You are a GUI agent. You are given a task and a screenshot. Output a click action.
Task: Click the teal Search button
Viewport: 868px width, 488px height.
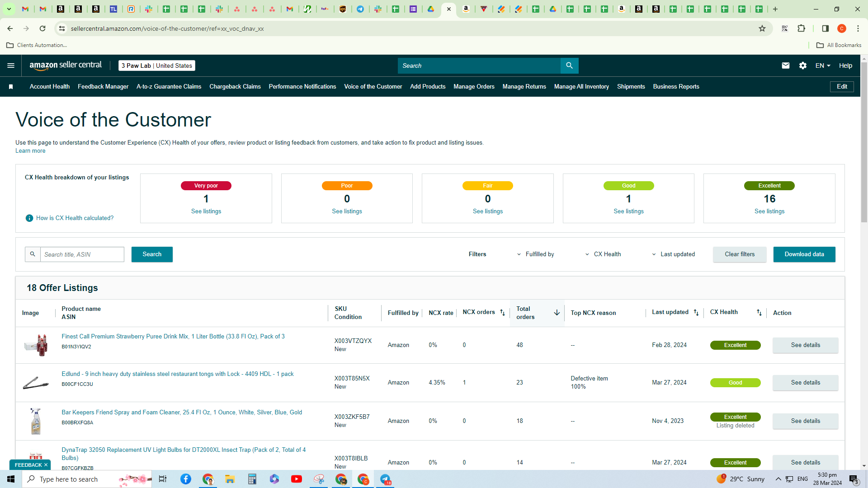pyautogui.click(x=152, y=254)
